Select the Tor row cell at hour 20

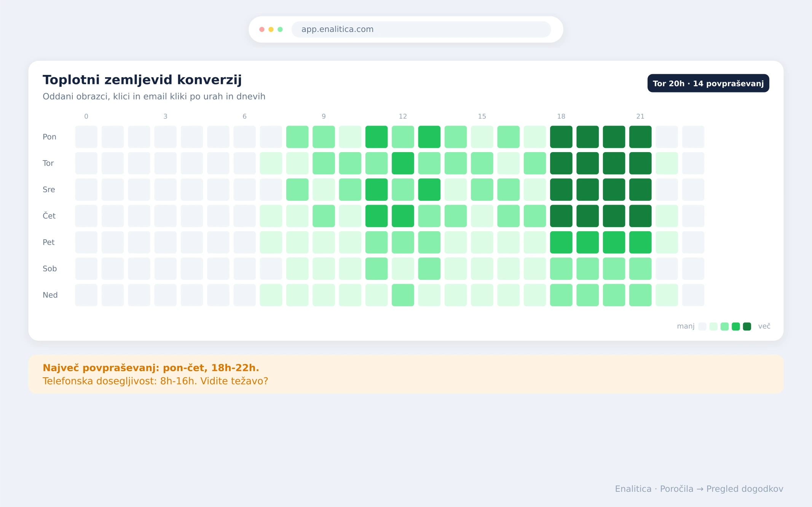pos(614,163)
